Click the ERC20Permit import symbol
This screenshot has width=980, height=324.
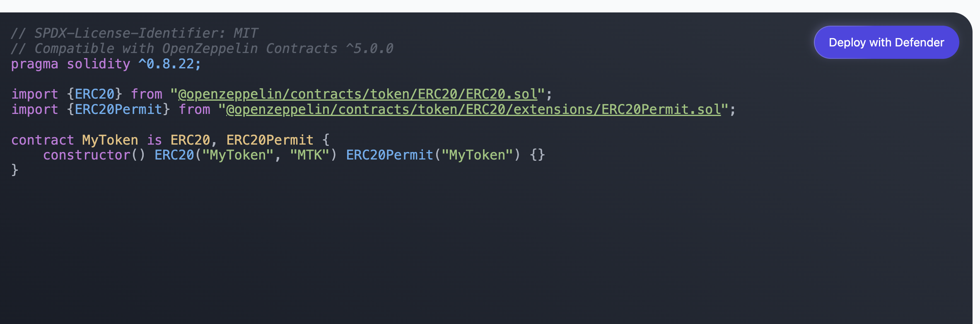point(118,109)
